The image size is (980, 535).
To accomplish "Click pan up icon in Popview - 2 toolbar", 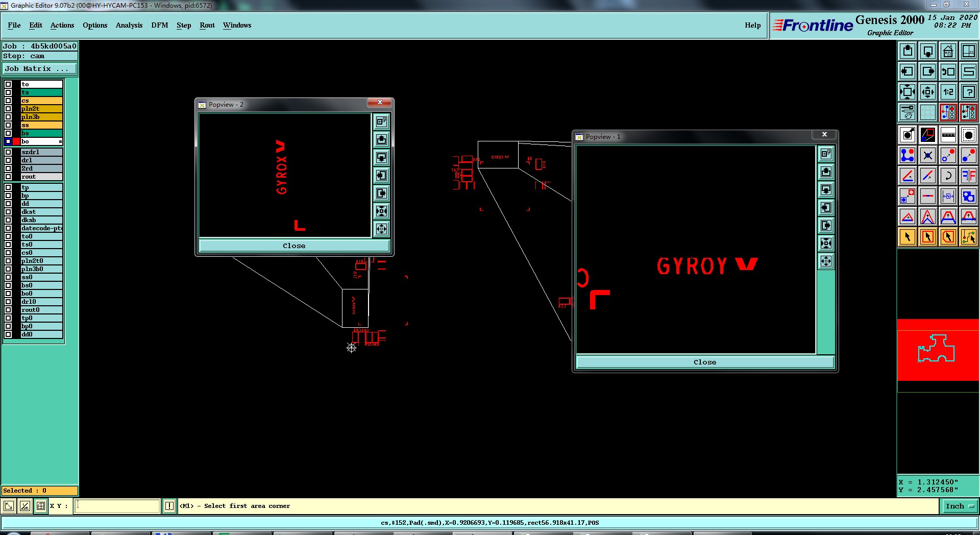I will coord(381,139).
